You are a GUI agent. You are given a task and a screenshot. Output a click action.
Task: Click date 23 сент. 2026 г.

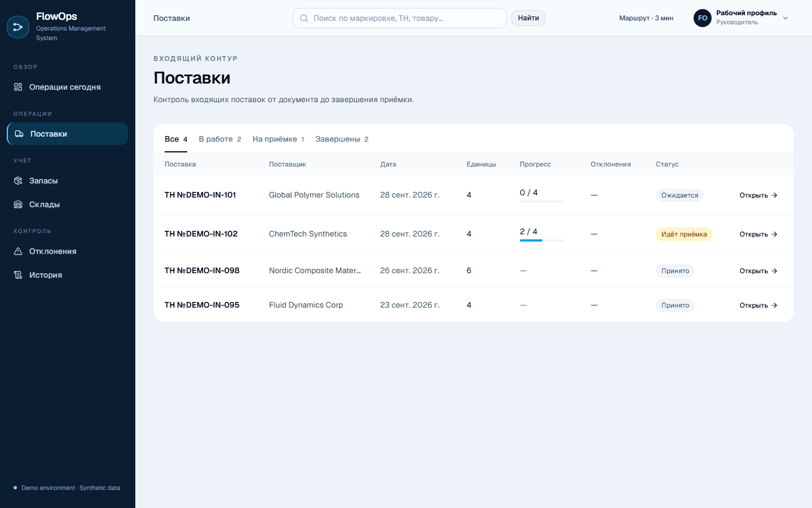(410, 305)
